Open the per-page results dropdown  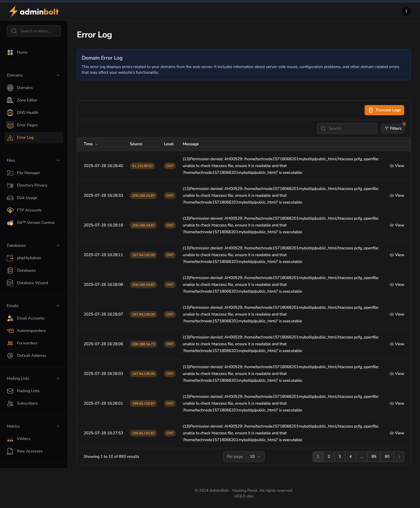(x=255, y=457)
